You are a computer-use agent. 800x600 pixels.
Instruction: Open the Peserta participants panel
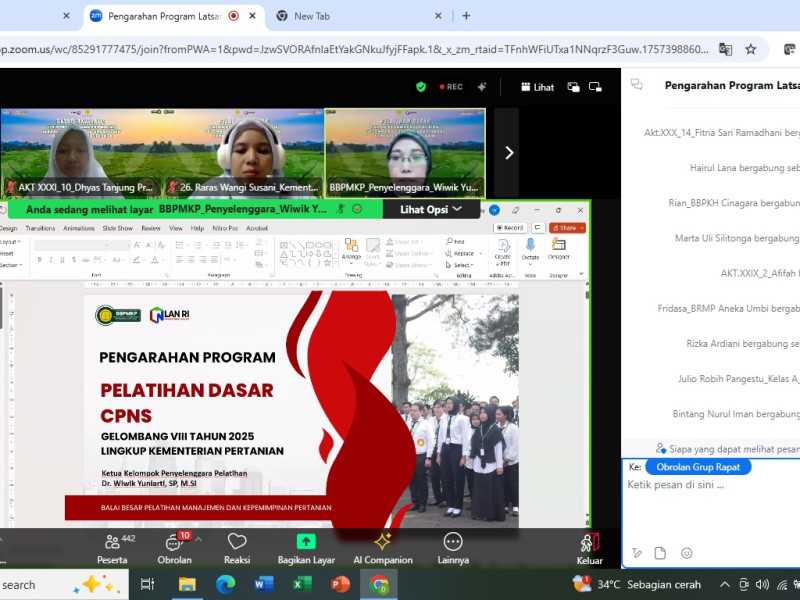[112, 547]
